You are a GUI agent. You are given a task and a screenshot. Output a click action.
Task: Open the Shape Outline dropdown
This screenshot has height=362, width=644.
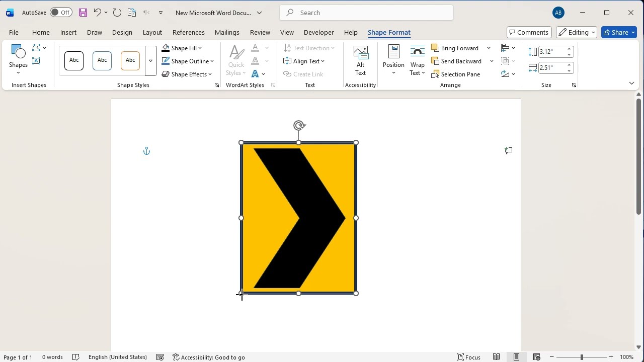click(x=188, y=61)
